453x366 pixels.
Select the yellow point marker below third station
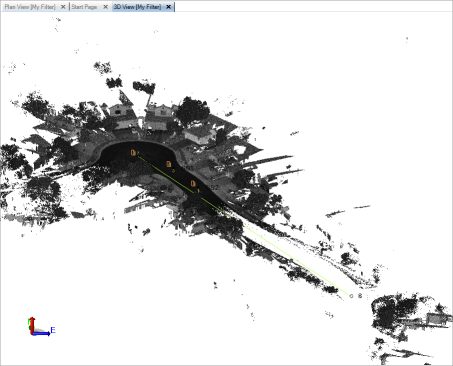click(199, 191)
